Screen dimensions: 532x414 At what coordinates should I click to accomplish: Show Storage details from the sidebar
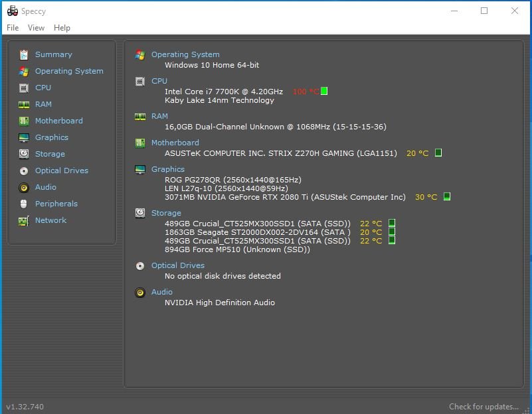(50, 154)
